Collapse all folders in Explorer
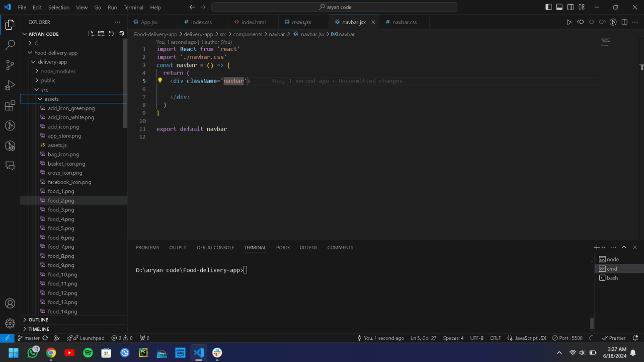This screenshot has height=362, width=644. click(x=121, y=34)
